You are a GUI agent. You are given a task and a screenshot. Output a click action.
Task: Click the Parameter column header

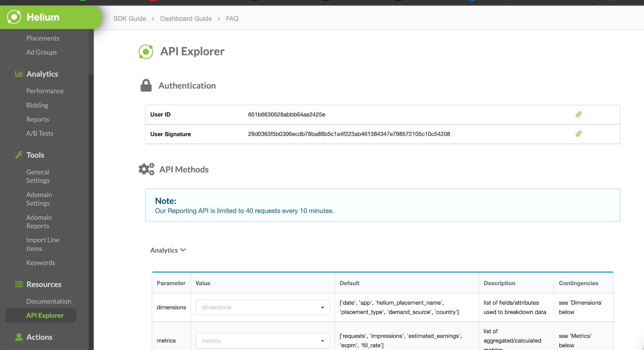pyautogui.click(x=171, y=283)
